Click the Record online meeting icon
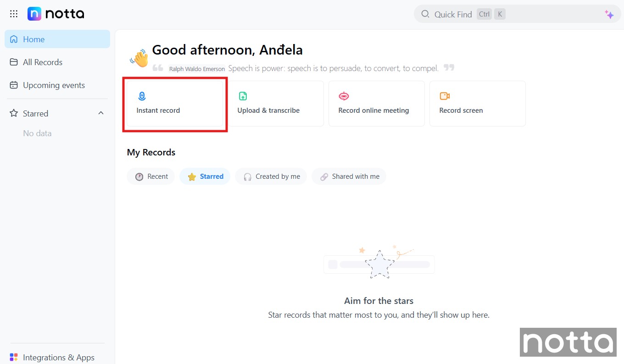Image resolution: width=624 pixels, height=364 pixels. coord(344,96)
